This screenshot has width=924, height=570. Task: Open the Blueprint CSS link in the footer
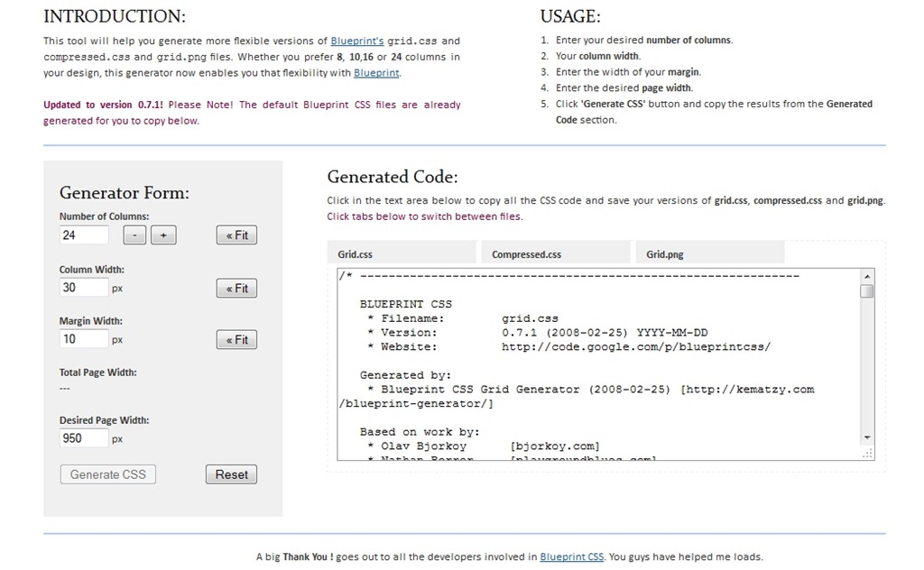tap(571, 556)
